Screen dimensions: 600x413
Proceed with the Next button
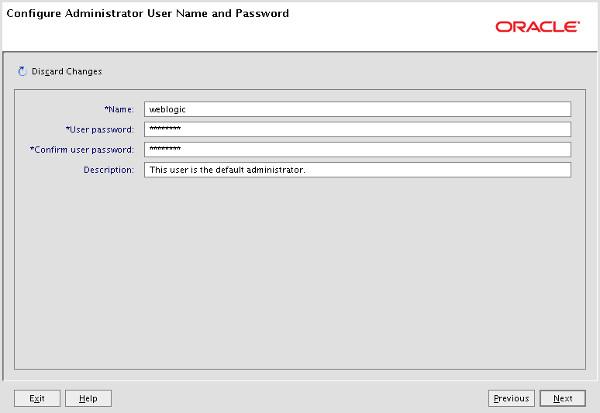[x=562, y=398]
